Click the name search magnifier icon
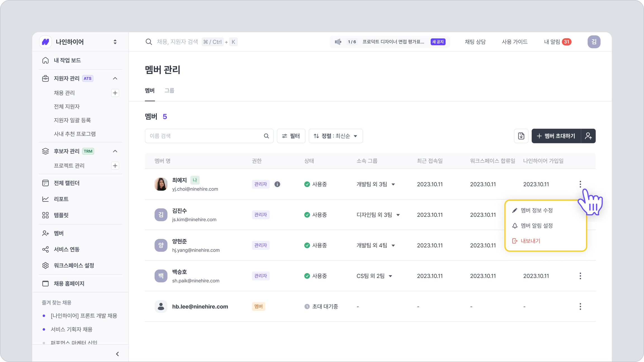The height and width of the screenshot is (362, 644). point(266,136)
